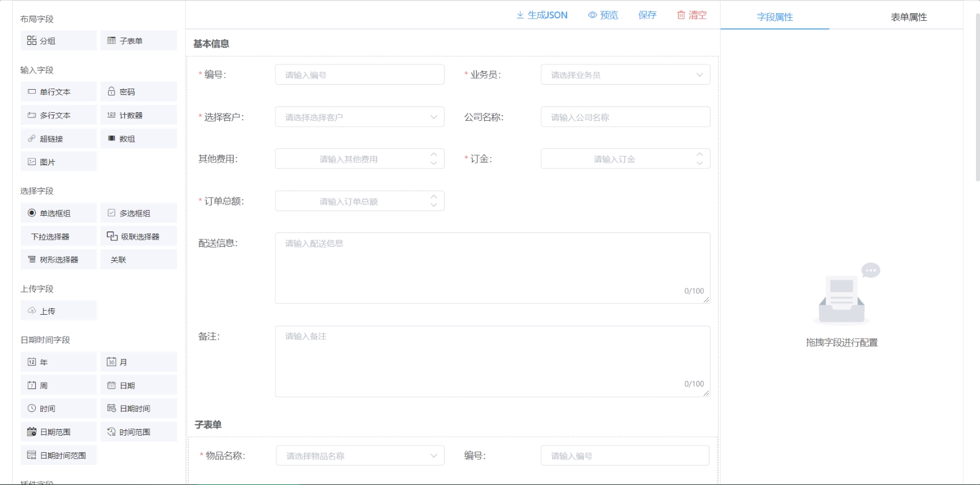Select the 单选框组 radio field

click(x=32, y=213)
